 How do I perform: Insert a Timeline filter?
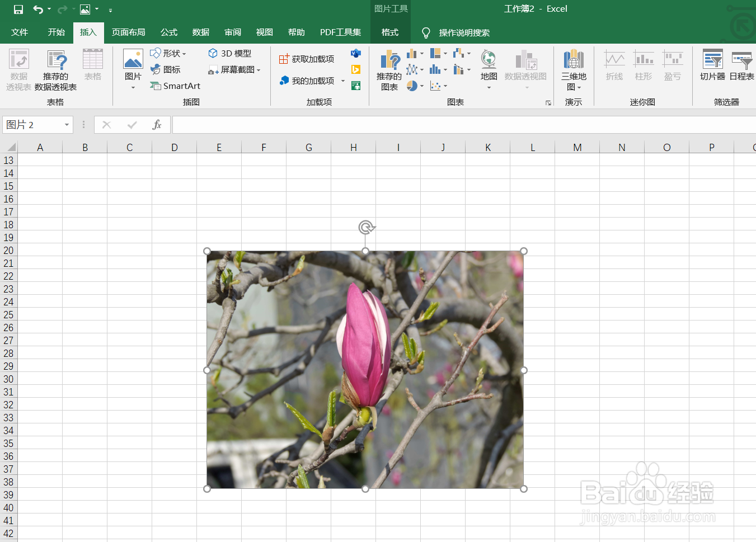(x=742, y=65)
